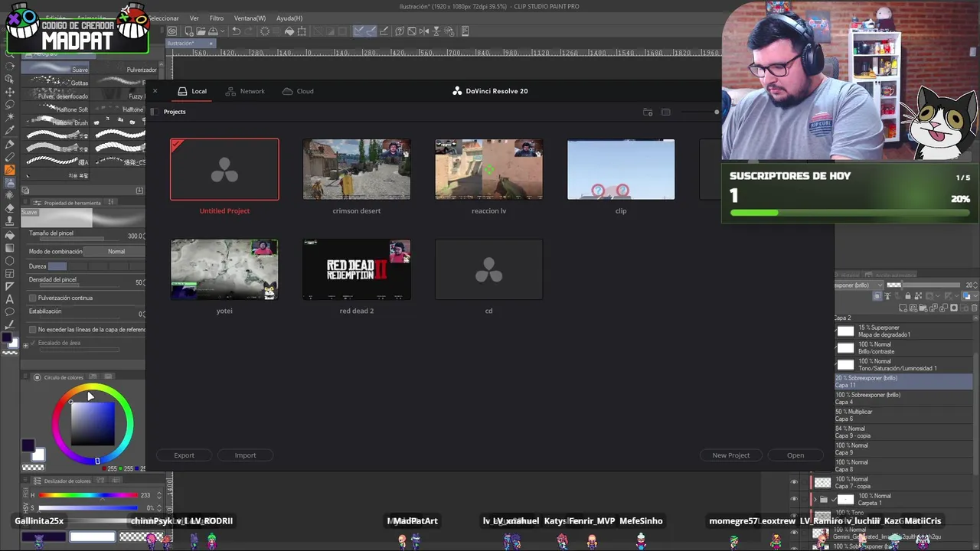980x551 pixels.
Task: Select the Capa 4 layer row
Action: pyautogui.click(x=903, y=399)
